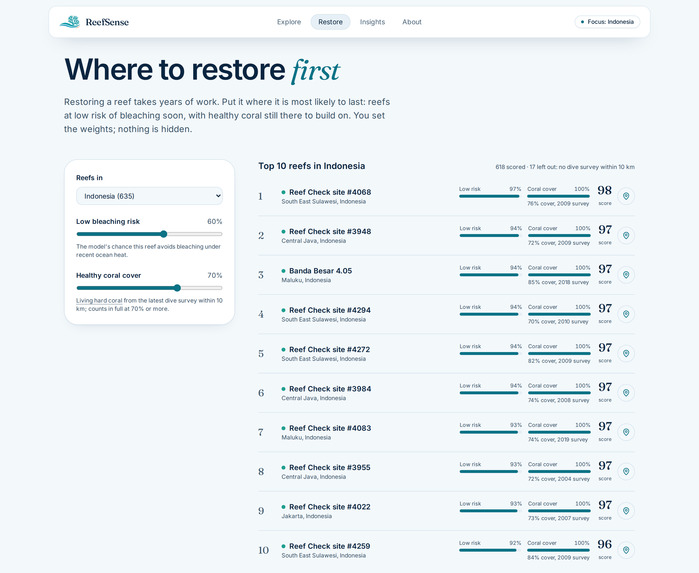Image resolution: width=699 pixels, height=573 pixels.
Task: Open Reef Check site #4272 entry
Action: (329, 350)
